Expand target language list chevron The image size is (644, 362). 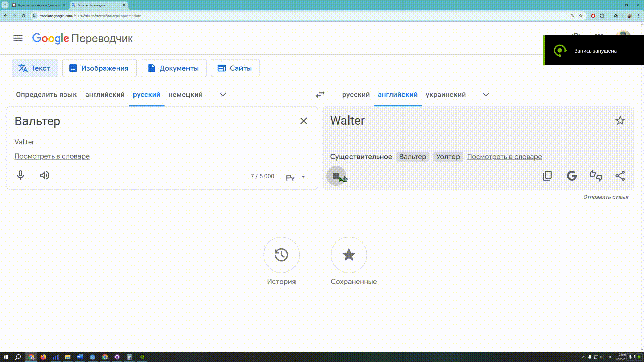[486, 95]
